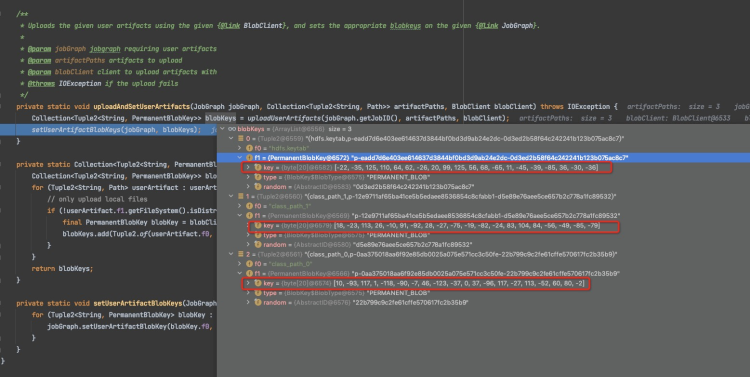Click the field icon of f1 PermanentBlobKey@6569
This screenshot has height=377, width=750.
249,216
